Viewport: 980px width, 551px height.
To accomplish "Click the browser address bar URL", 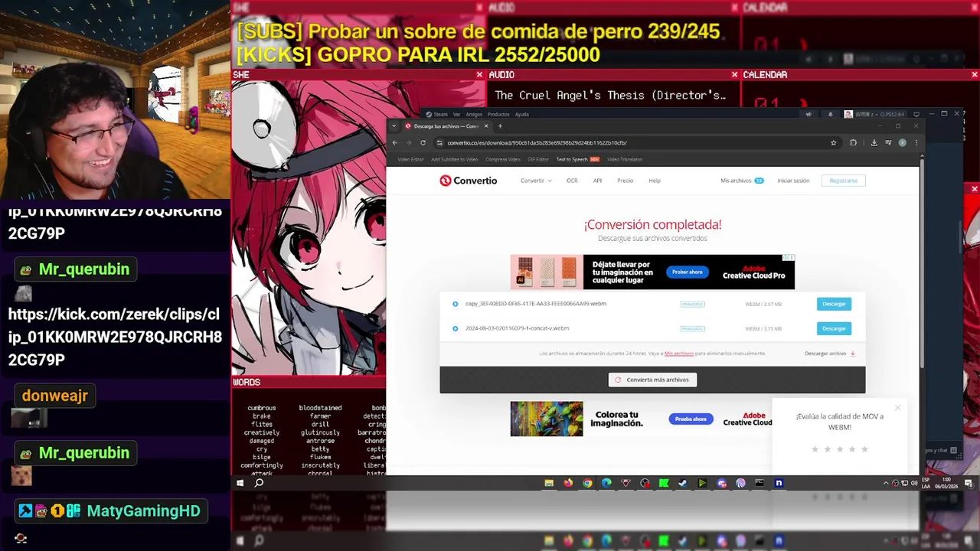I will tap(537, 142).
